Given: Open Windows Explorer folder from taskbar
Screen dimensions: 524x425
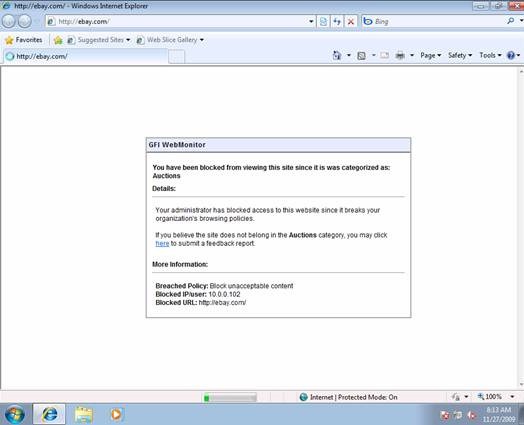Looking at the screenshot, I should [84, 415].
